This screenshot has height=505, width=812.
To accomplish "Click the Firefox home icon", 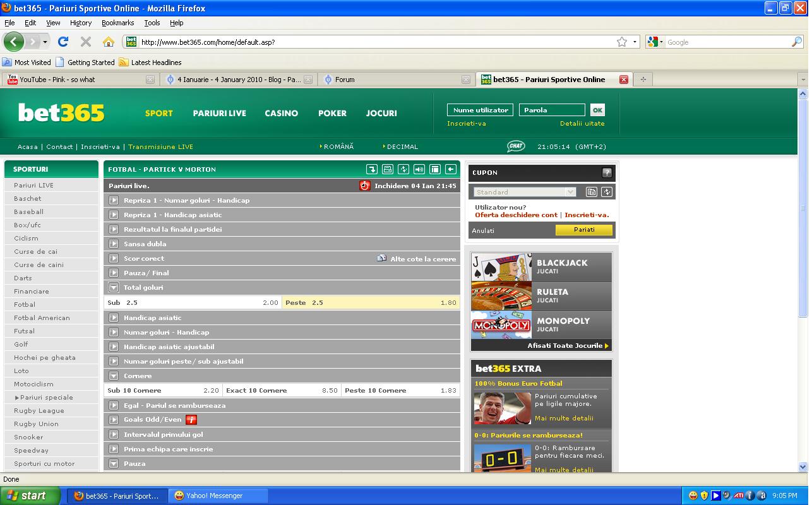I will point(109,42).
